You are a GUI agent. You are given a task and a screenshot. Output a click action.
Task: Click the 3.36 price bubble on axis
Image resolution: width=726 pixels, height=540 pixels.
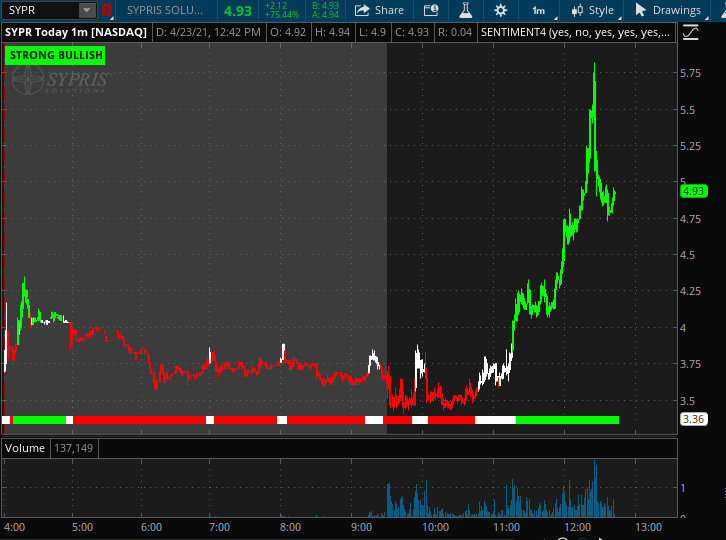(x=694, y=419)
